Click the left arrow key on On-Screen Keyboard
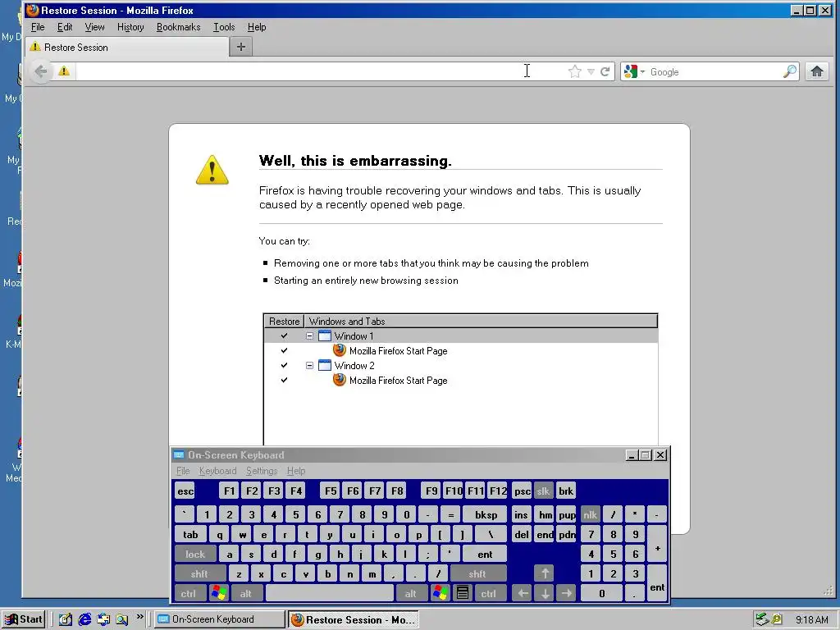The height and width of the screenshot is (630, 840). [x=523, y=593]
